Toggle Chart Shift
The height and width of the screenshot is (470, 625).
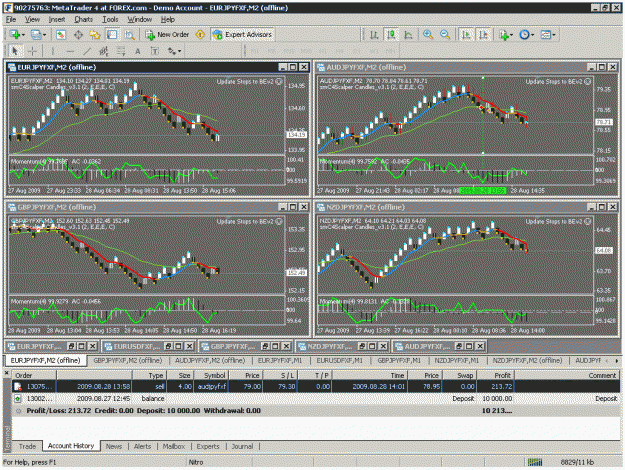click(x=483, y=35)
